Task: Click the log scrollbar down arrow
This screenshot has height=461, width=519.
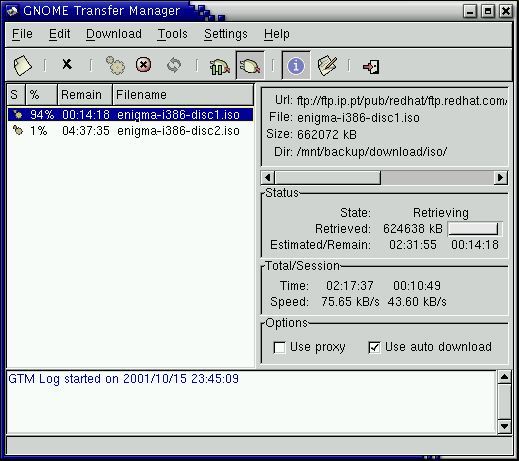Action: click(504, 426)
